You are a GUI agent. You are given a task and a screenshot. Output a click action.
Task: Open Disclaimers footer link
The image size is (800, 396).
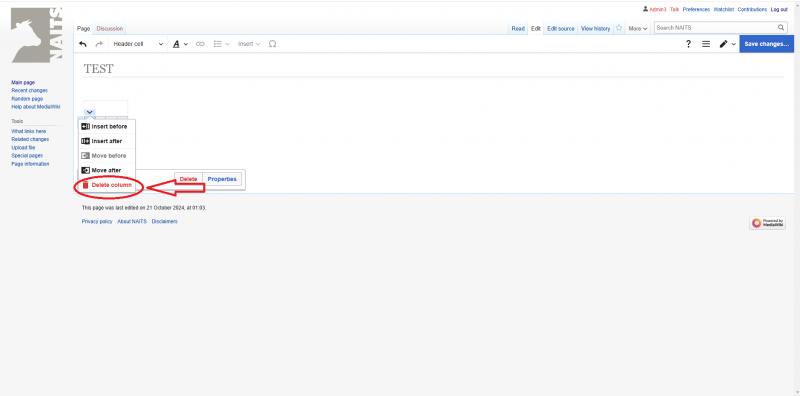tap(165, 222)
